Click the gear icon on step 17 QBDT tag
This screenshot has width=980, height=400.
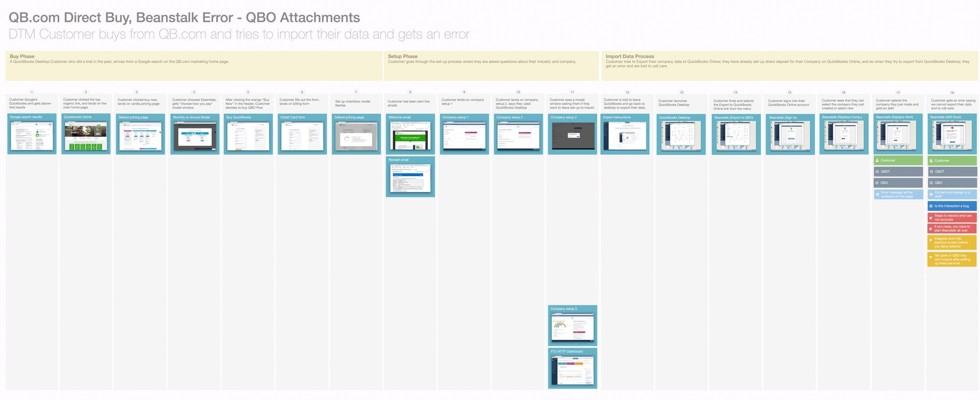tap(877, 172)
